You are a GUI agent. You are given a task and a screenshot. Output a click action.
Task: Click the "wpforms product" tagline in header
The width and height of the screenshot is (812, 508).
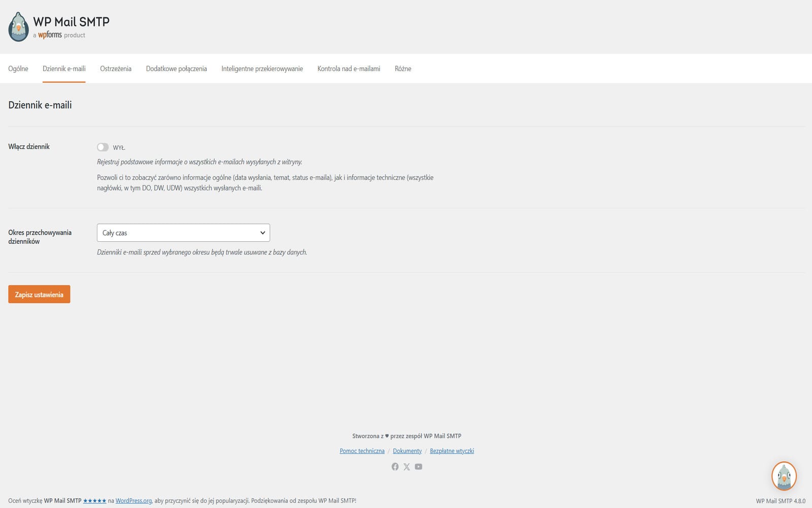pyautogui.click(x=59, y=35)
